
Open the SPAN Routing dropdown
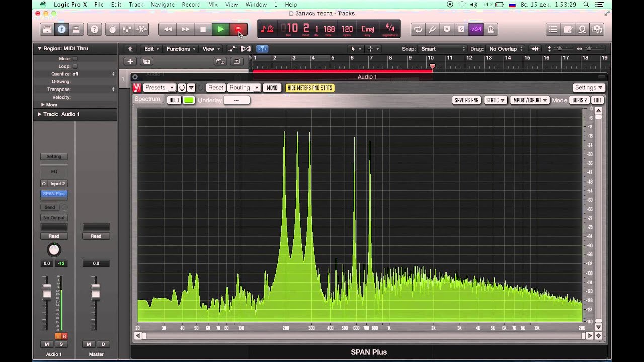coord(244,88)
